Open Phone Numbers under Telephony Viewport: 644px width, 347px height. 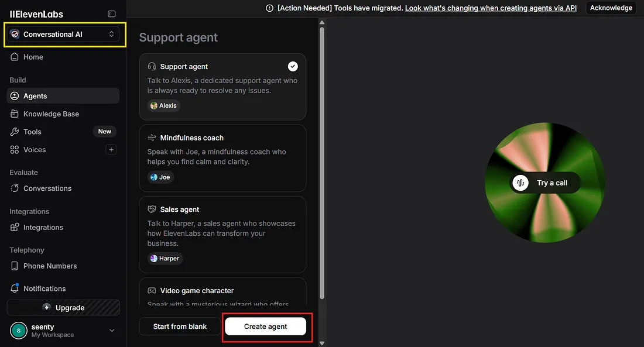[63, 266]
